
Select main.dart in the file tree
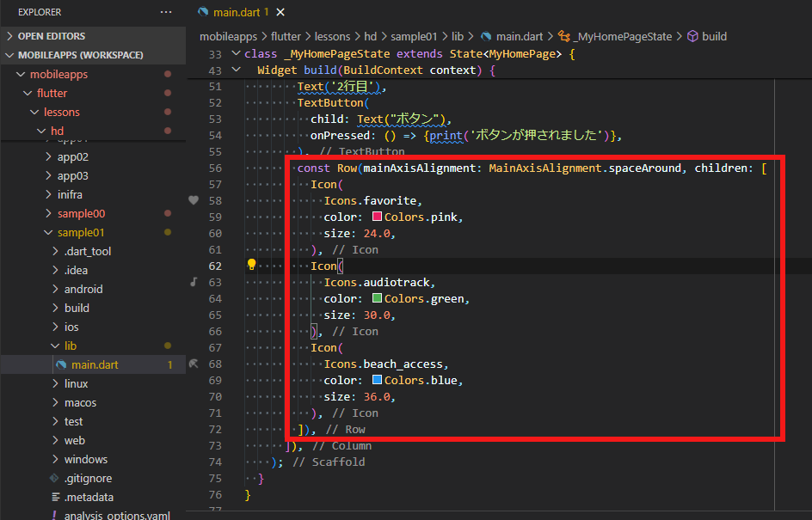point(95,364)
